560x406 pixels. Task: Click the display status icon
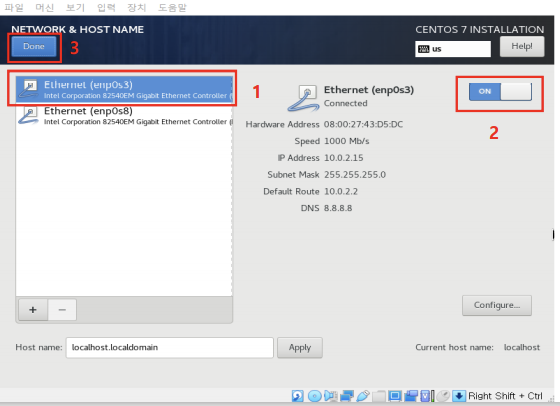coord(395,396)
